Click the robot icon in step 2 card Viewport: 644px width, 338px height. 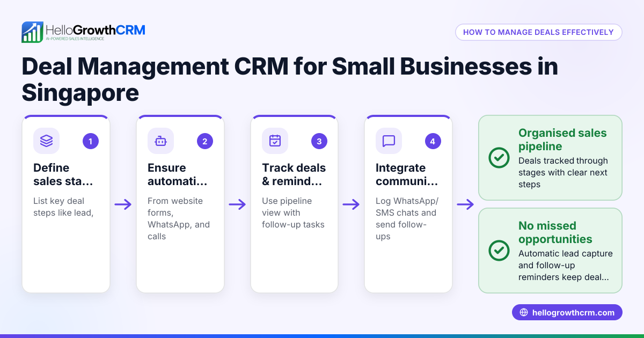click(x=160, y=141)
